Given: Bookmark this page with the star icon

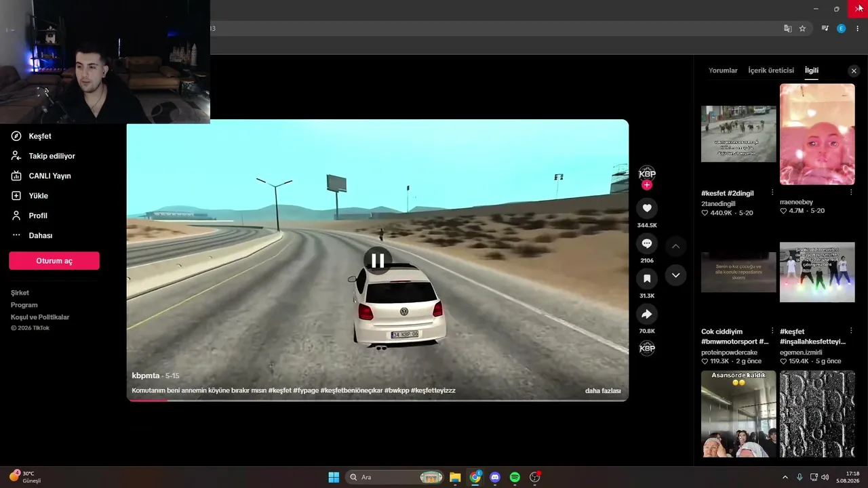Looking at the screenshot, I should click(802, 28).
